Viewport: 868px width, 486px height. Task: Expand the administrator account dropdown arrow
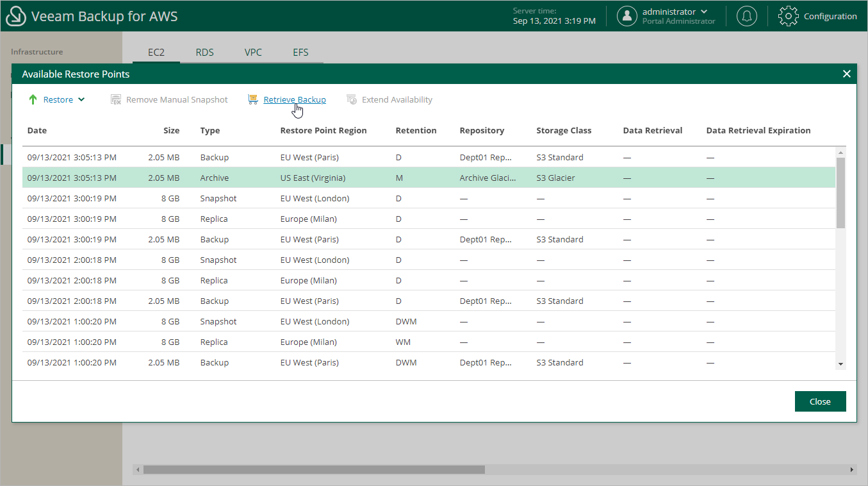(x=705, y=12)
